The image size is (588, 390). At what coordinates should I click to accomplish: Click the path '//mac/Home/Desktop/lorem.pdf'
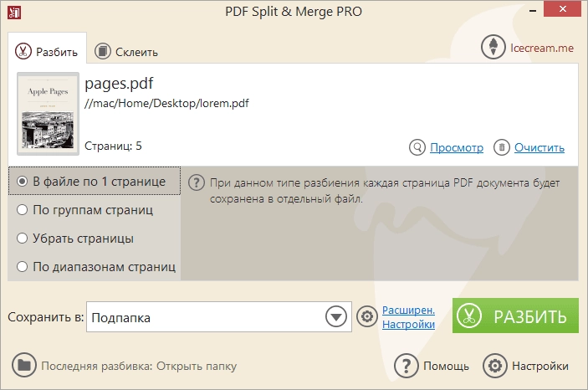click(x=166, y=103)
